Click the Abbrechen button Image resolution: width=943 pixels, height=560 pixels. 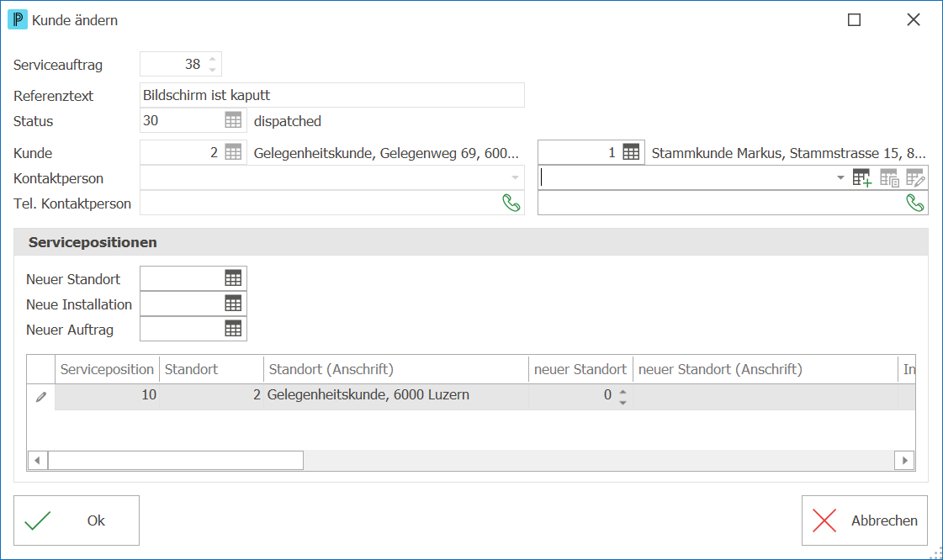tap(864, 520)
